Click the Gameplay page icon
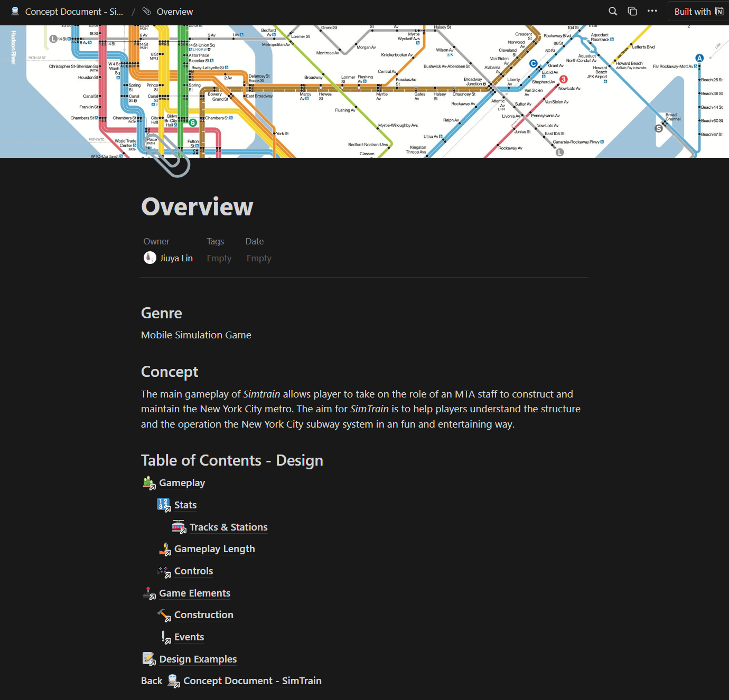729x700 pixels. [x=149, y=483]
